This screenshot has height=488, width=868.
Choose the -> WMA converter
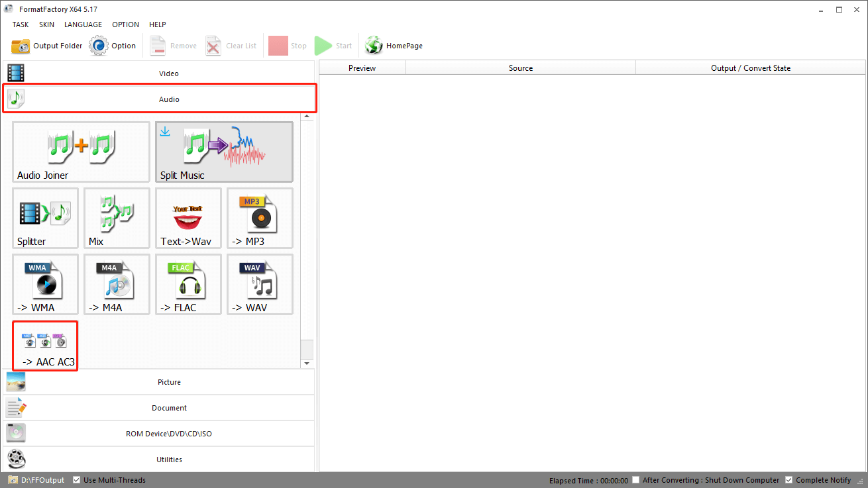(45, 284)
